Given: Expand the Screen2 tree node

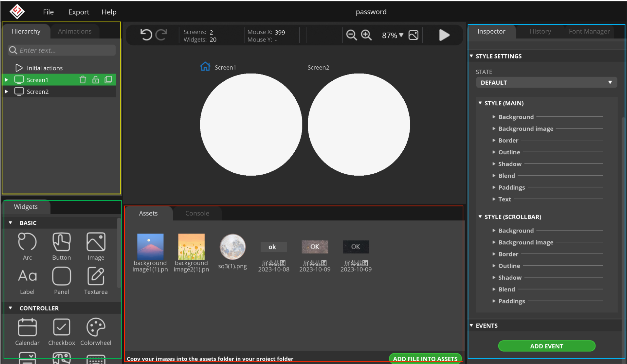Looking at the screenshot, I should coord(6,92).
